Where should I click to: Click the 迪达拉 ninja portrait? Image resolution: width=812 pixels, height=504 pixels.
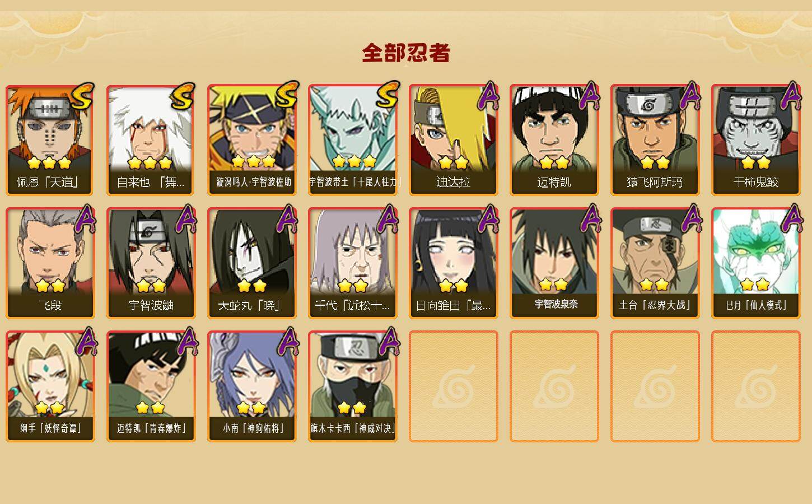454,140
